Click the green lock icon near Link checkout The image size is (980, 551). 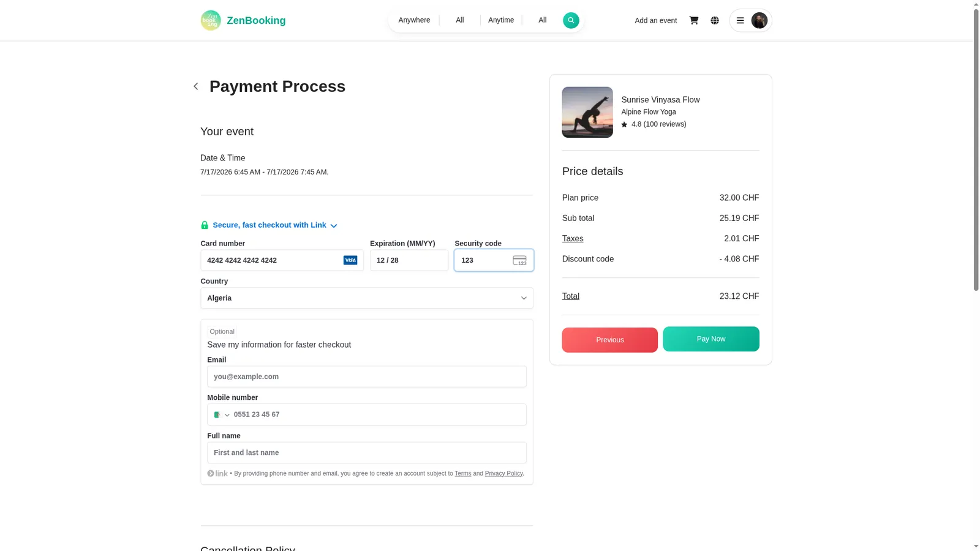tap(205, 225)
